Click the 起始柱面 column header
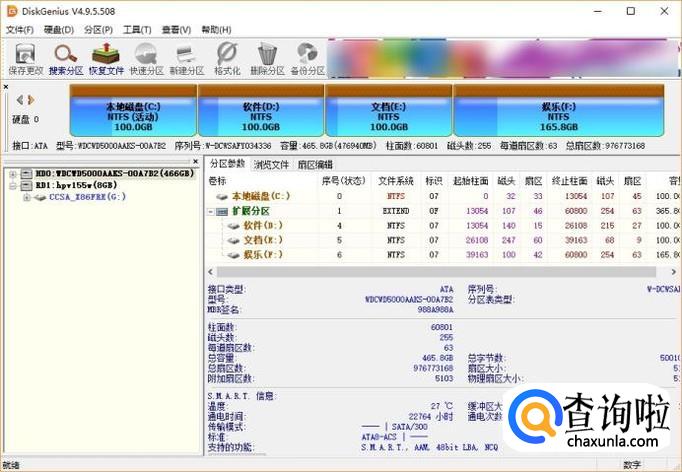Screen dimensions: 682x472 click(x=470, y=181)
